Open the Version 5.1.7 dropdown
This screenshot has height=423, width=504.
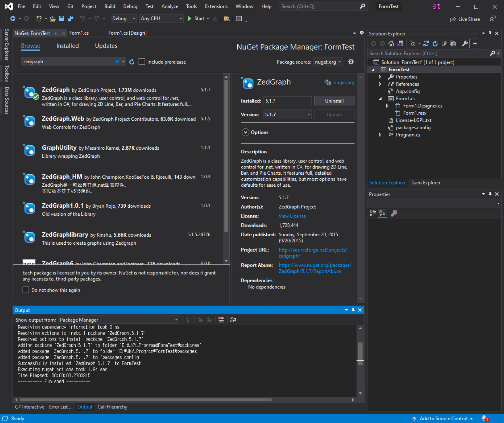287,115
